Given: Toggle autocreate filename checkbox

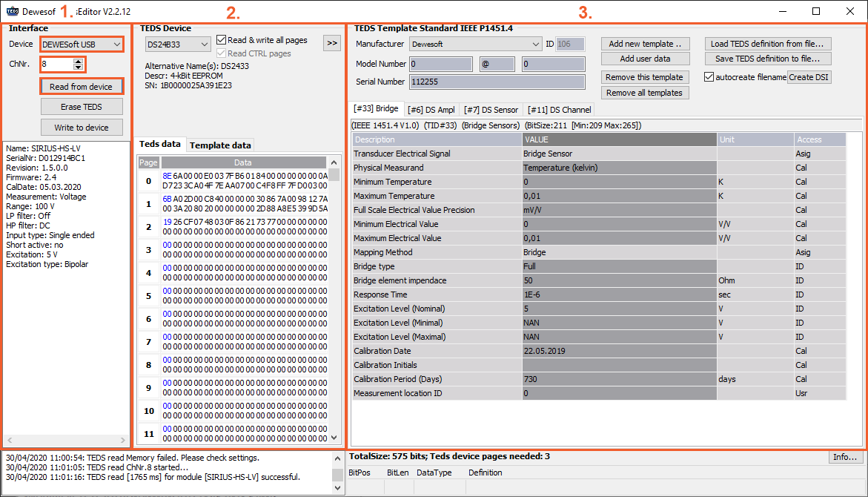Looking at the screenshot, I should (x=709, y=77).
